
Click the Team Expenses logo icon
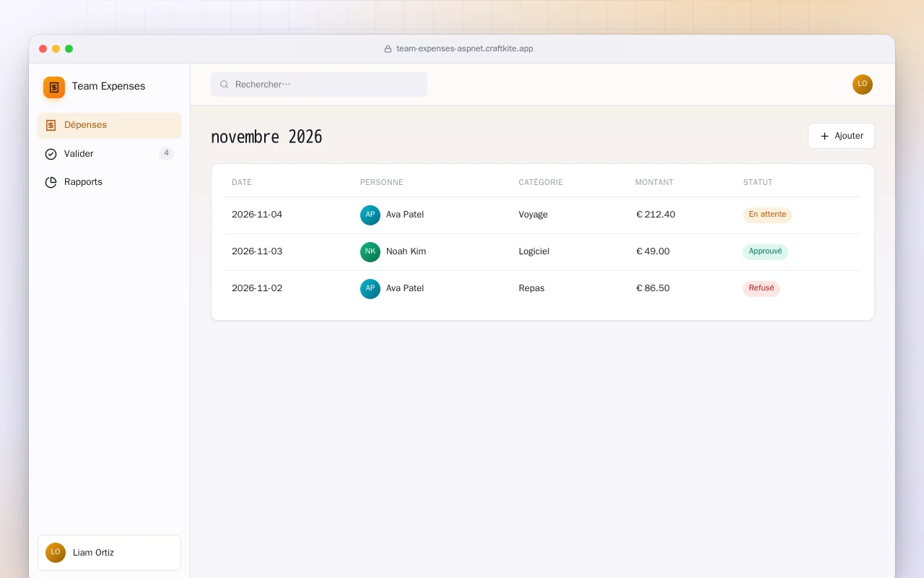point(54,87)
